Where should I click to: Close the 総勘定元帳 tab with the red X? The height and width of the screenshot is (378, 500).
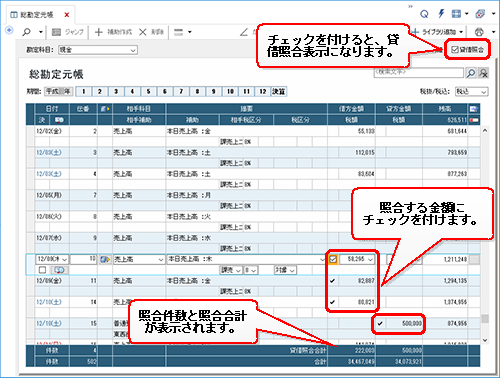[x=67, y=15]
